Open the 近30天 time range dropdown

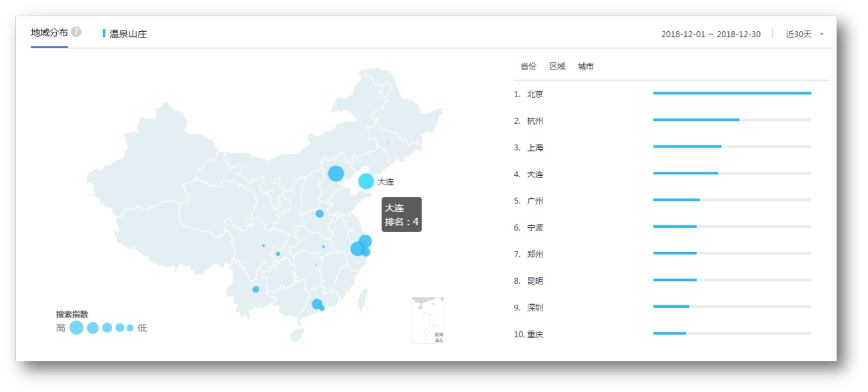click(x=799, y=34)
